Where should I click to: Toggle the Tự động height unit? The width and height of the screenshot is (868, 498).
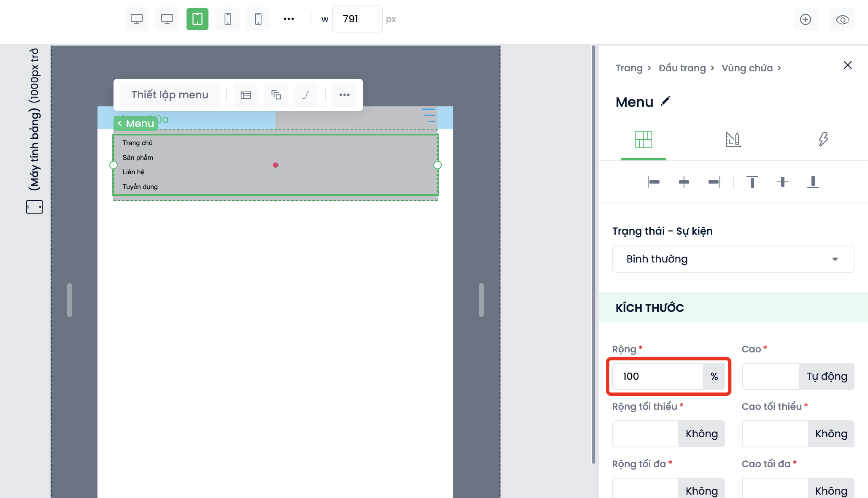pyautogui.click(x=827, y=376)
